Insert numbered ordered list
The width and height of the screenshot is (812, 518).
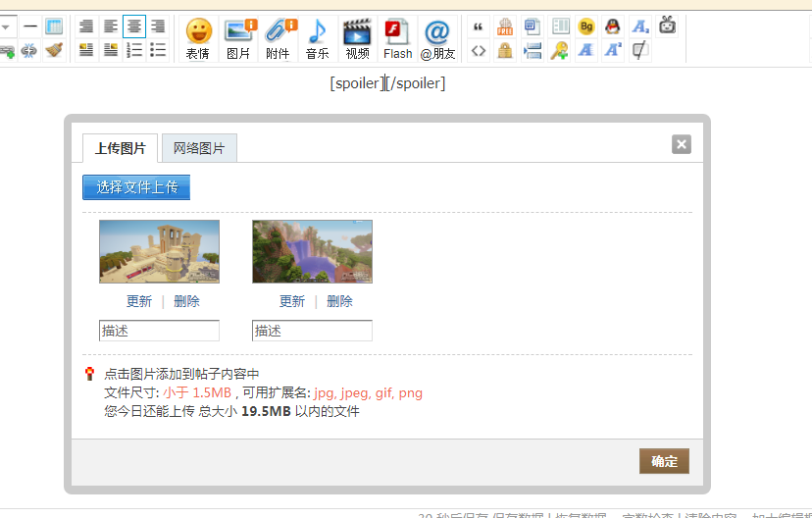pos(134,50)
